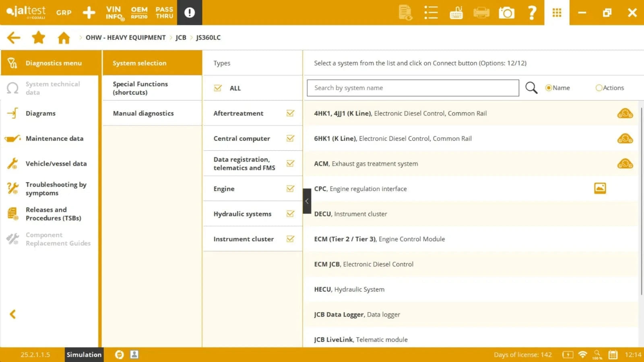Viewport: 644px width, 362px height.
Task: Select the Actions radio button
Action: [x=599, y=88]
